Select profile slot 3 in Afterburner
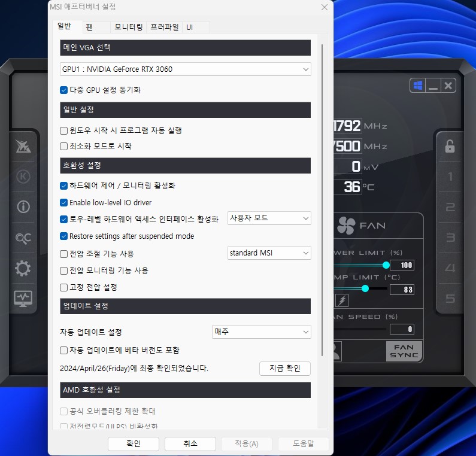The height and width of the screenshot is (456, 476). click(x=450, y=237)
